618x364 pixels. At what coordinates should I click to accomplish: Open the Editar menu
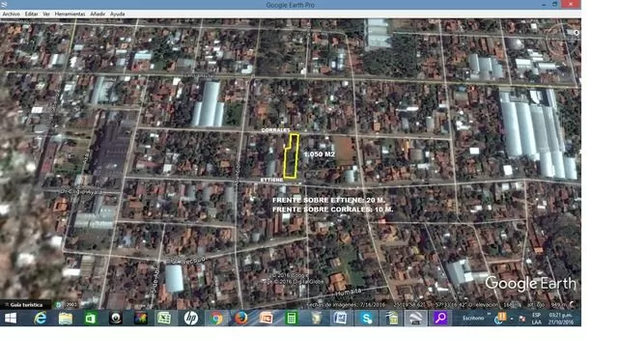point(32,14)
